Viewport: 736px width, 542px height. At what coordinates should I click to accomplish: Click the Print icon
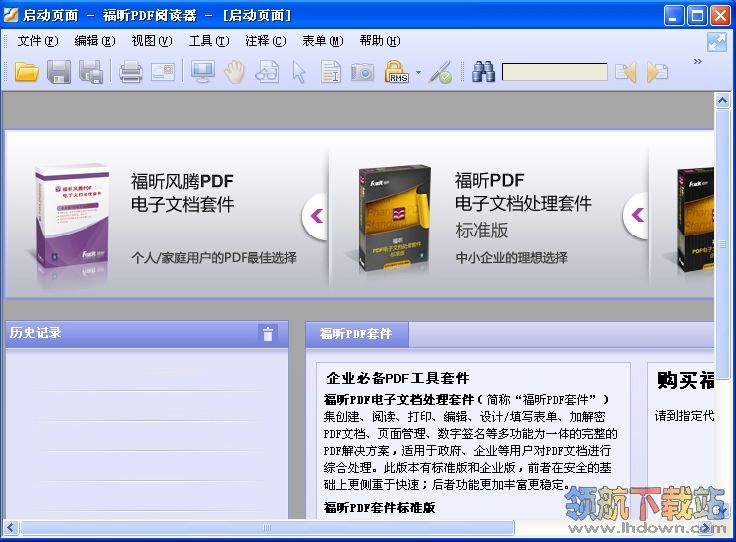point(130,72)
